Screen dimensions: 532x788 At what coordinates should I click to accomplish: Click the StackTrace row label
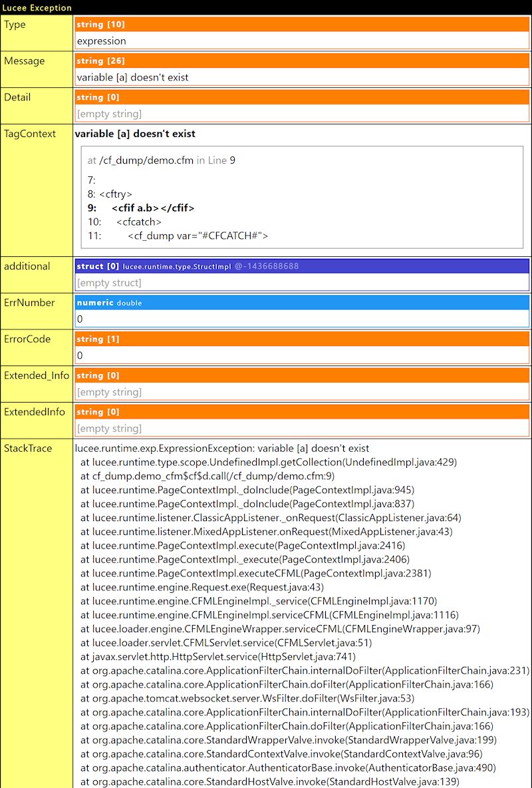click(x=28, y=449)
